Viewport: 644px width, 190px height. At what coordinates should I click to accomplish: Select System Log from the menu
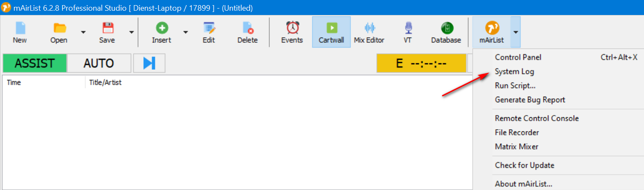[x=514, y=71]
